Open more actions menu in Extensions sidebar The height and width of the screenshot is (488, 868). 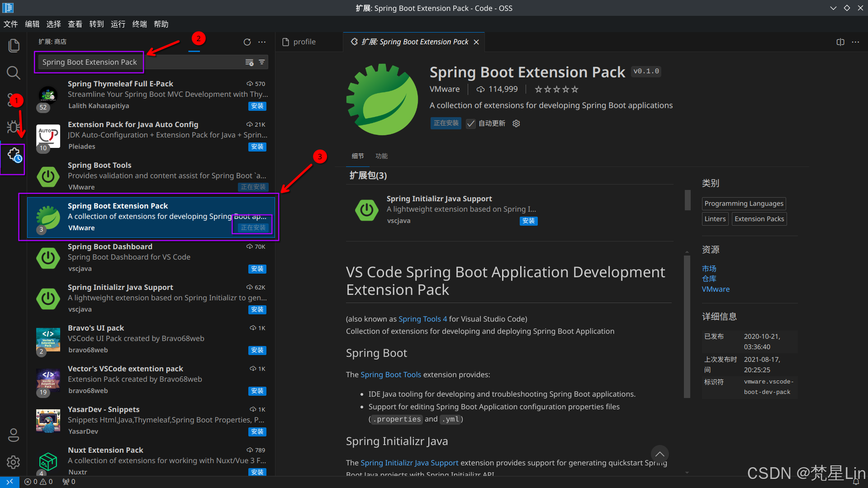[262, 42]
